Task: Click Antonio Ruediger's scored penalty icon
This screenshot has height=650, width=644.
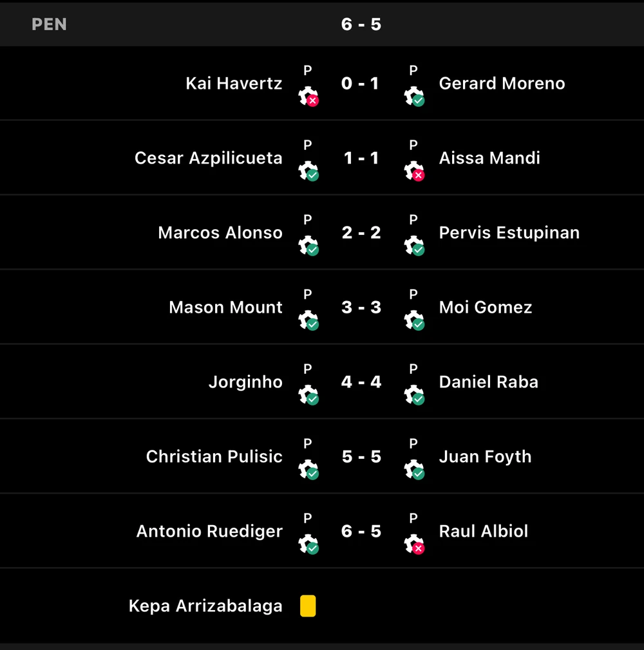Action: pyautogui.click(x=308, y=544)
